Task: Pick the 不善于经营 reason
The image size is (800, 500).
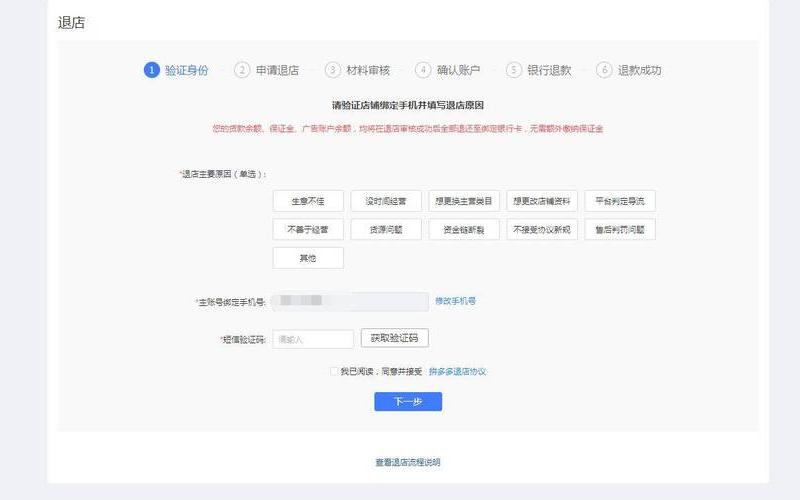Action: pos(308,230)
